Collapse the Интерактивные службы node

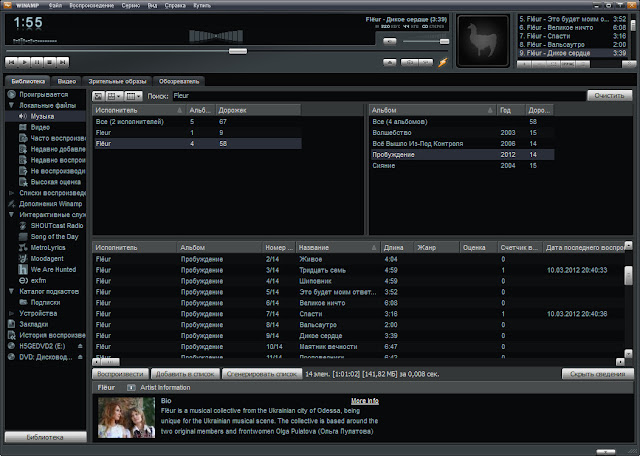pyautogui.click(x=11, y=215)
